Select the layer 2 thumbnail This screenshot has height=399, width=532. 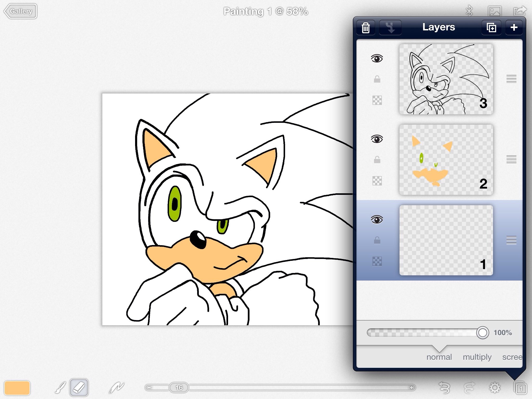pyautogui.click(x=446, y=160)
